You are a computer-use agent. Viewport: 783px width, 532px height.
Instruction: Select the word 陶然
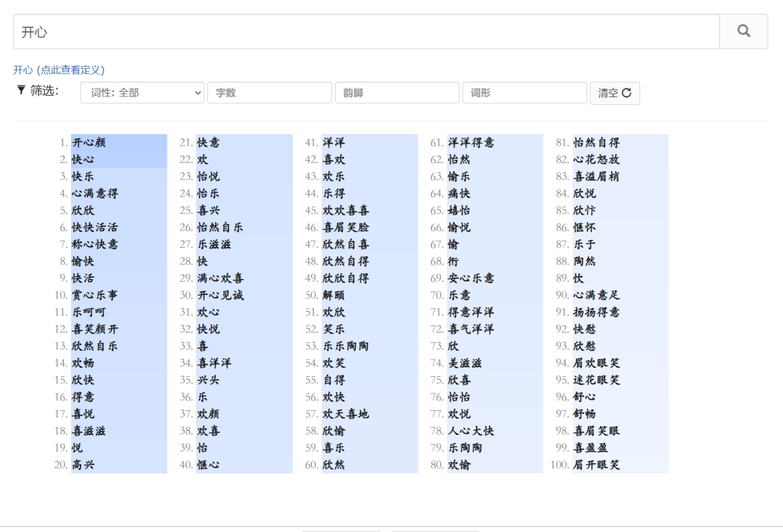[x=584, y=262]
